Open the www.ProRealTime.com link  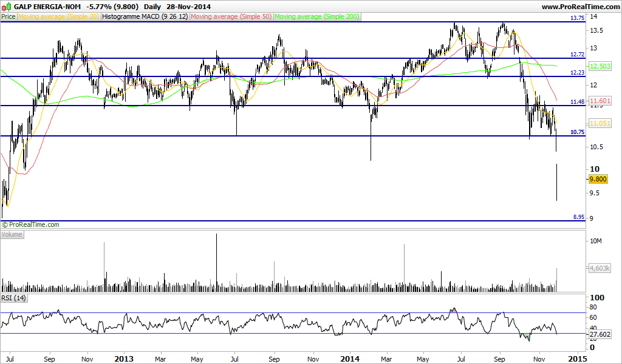point(580,7)
